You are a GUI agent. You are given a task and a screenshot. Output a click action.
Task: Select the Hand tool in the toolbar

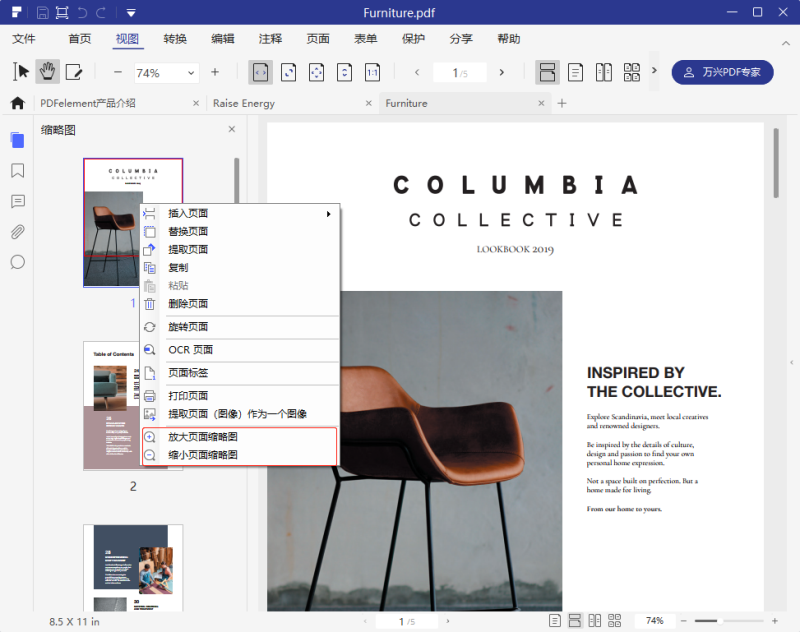tap(47, 72)
